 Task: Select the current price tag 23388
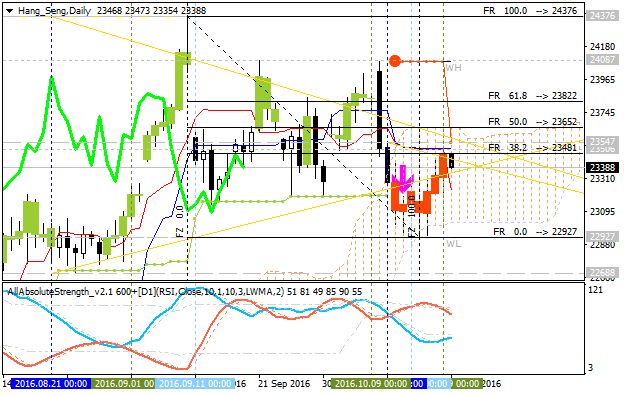(x=603, y=167)
